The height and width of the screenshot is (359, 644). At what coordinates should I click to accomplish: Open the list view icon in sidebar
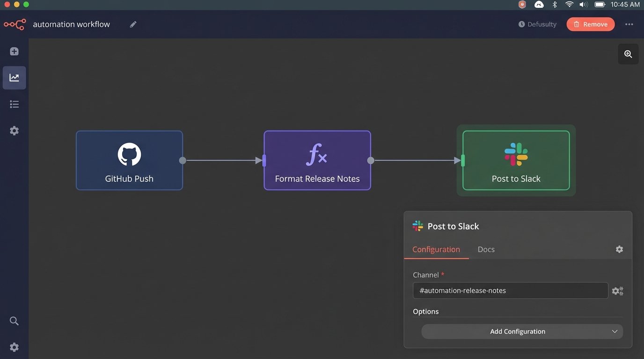click(15, 104)
